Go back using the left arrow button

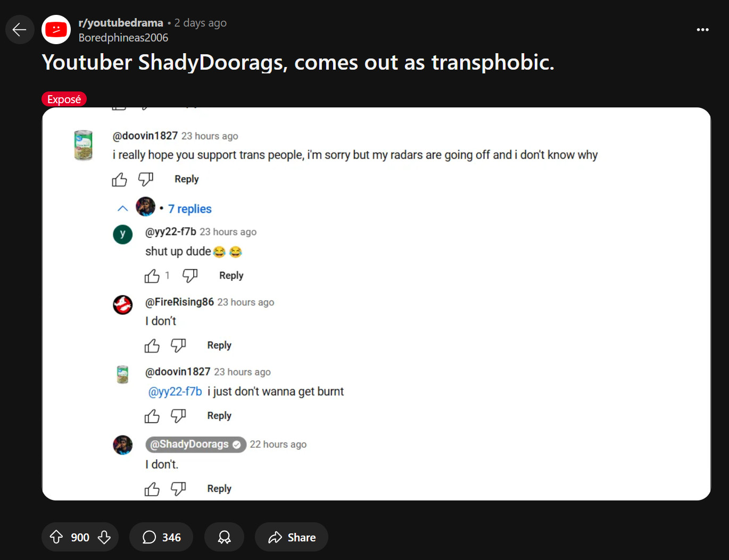click(20, 30)
